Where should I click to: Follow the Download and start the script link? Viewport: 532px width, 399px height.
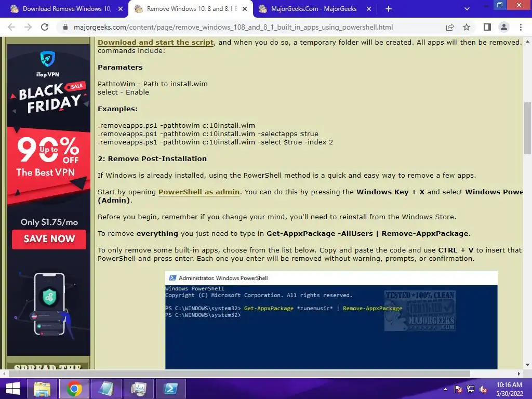tap(156, 43)
